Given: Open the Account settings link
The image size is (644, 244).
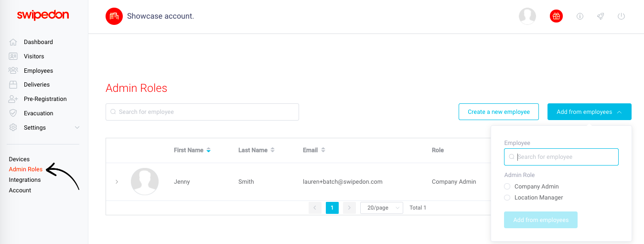Looking at the screenshot, I should pyautogui.click(x=20, y=190).
